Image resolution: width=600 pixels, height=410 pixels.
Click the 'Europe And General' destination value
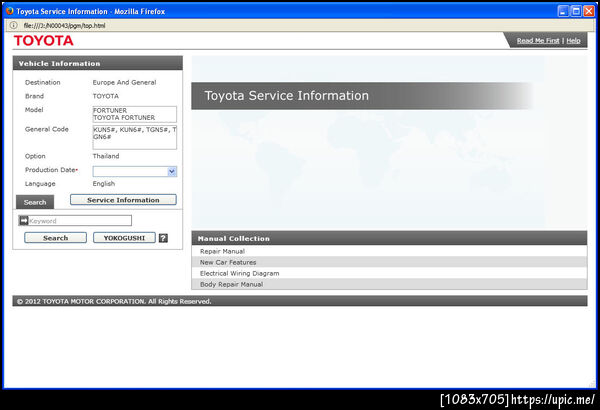click(x=124, y=82)
